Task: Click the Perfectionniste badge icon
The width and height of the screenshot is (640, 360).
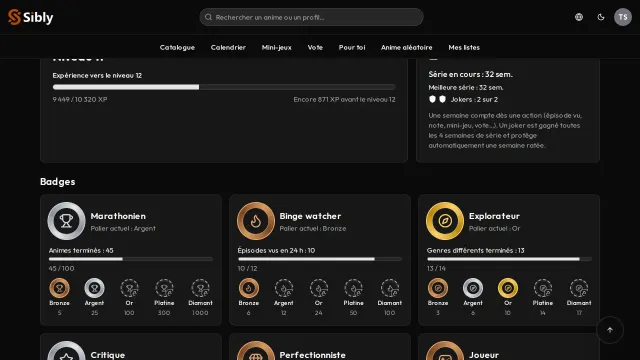Action: pyautogui.click(x=256, y=351)
